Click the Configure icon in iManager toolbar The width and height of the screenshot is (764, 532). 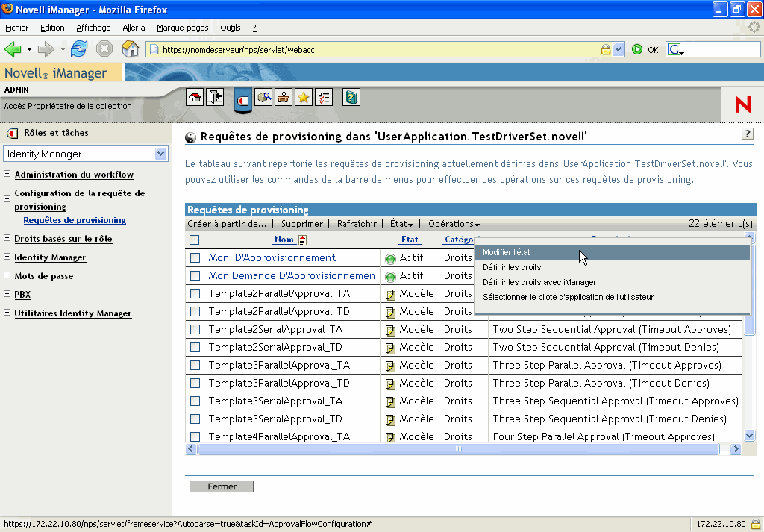coord(283,97)
